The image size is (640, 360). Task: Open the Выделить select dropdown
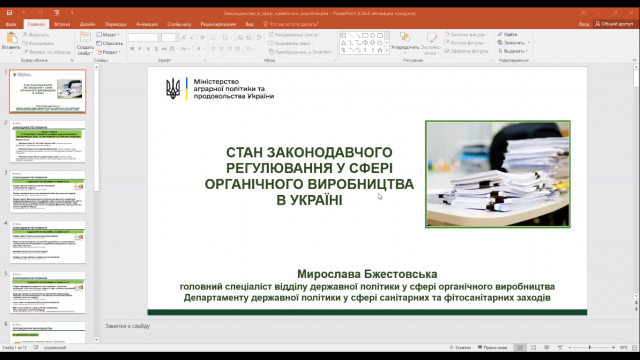(513, 51)
